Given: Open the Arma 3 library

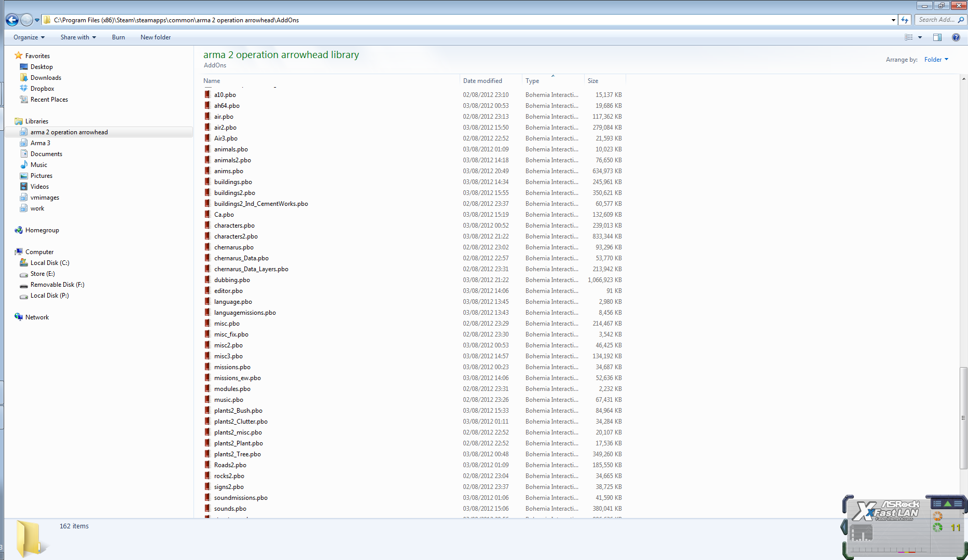Looking at the screenshot, I should 40,143.
